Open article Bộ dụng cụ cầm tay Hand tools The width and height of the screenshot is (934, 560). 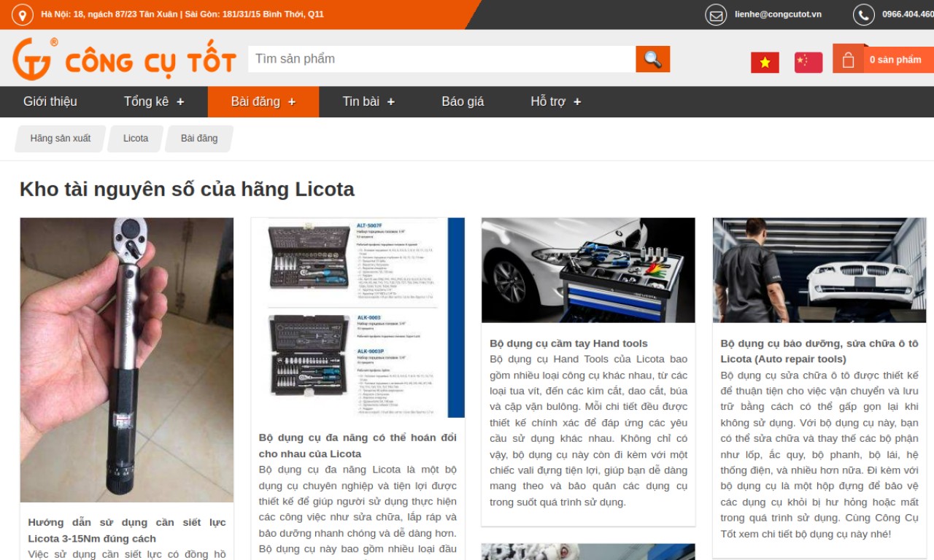click(568, 343)
